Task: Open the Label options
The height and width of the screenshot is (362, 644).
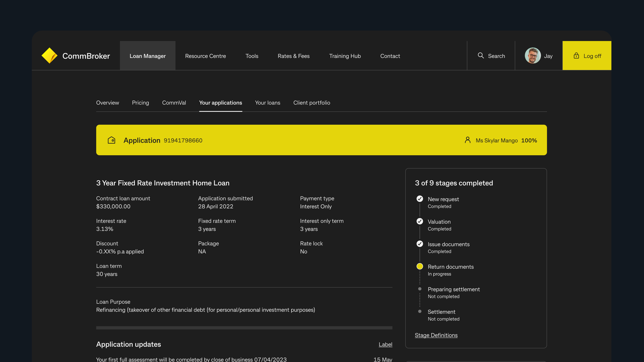Action: click(386, 344)
